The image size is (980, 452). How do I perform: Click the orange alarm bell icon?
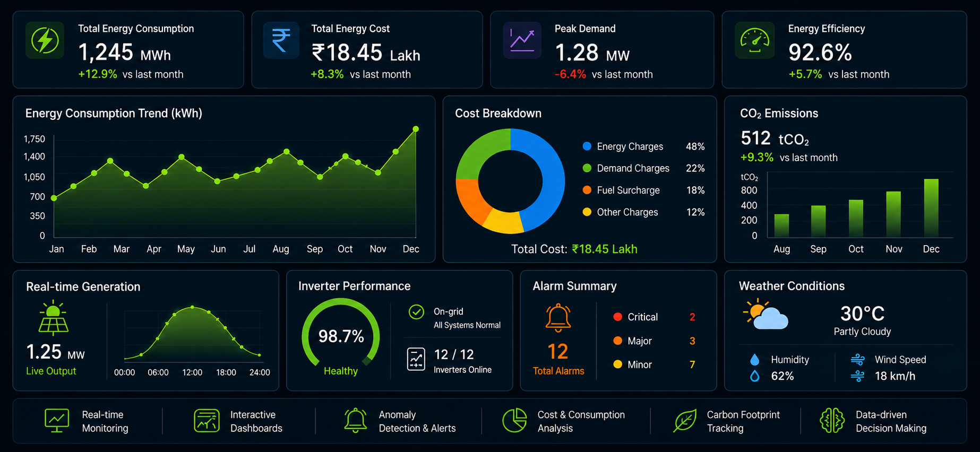[x=558, y=318]
